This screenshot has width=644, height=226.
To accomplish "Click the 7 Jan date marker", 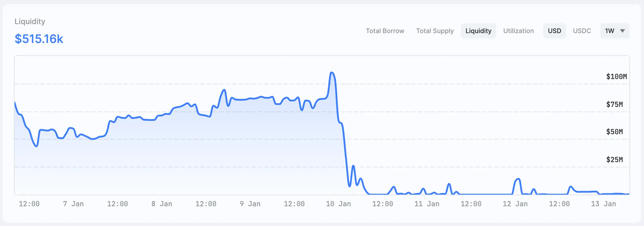I will coord(73,204).
